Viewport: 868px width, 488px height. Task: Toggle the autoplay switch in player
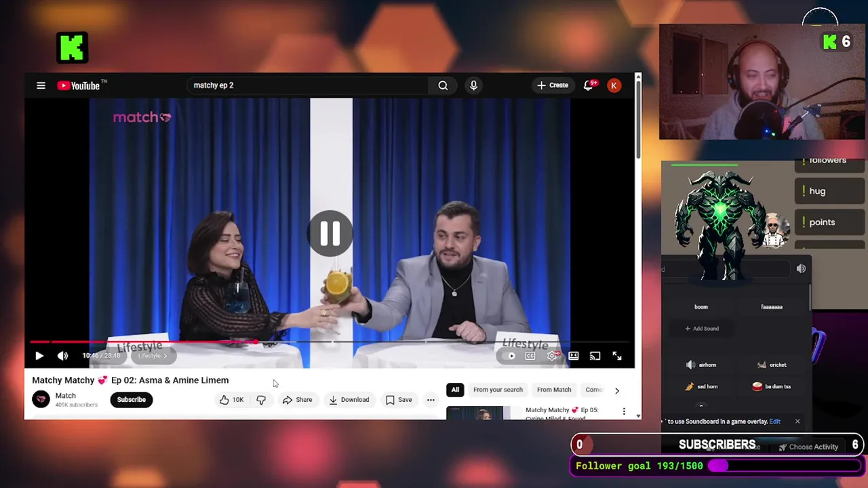tap(510, 356)
